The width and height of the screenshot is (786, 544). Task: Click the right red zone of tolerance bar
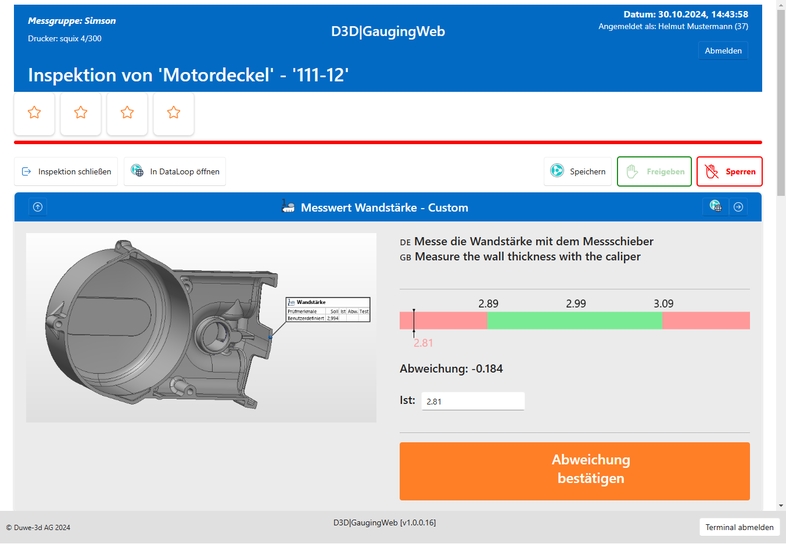(706, 320)
